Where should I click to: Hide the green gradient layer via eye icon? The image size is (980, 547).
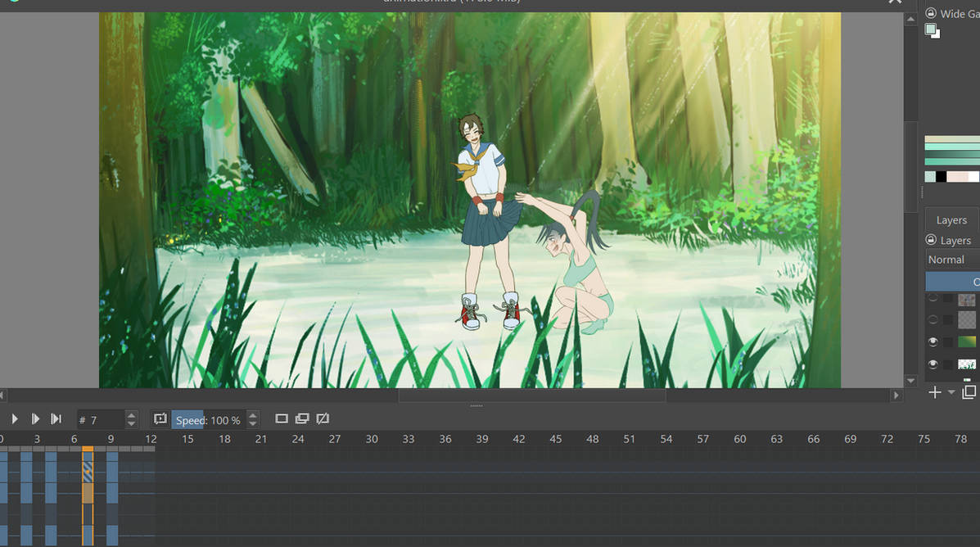pos(933,342)
